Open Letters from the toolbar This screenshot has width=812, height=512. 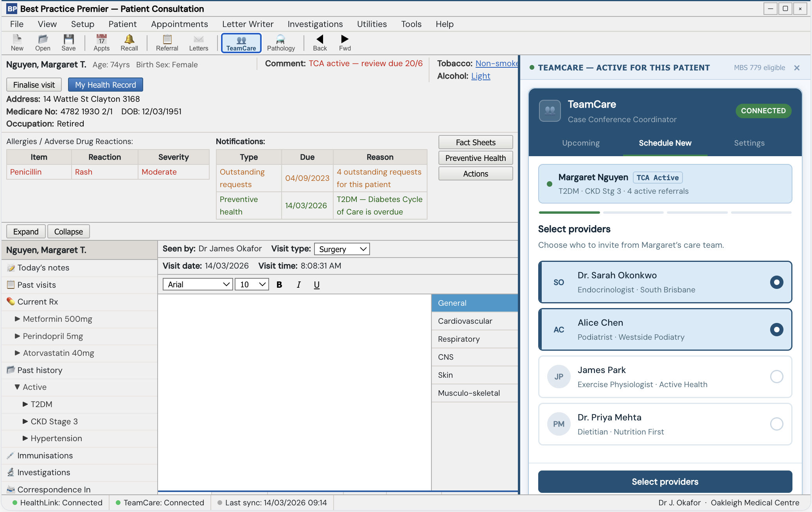pyautogui.click(x=199, y=42)
